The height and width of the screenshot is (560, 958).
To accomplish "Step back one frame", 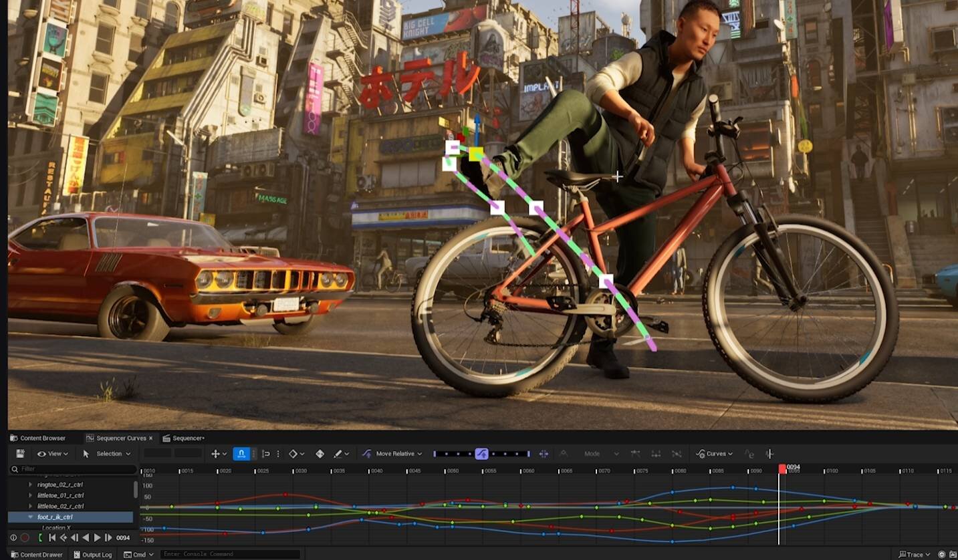I will [75, 537].
